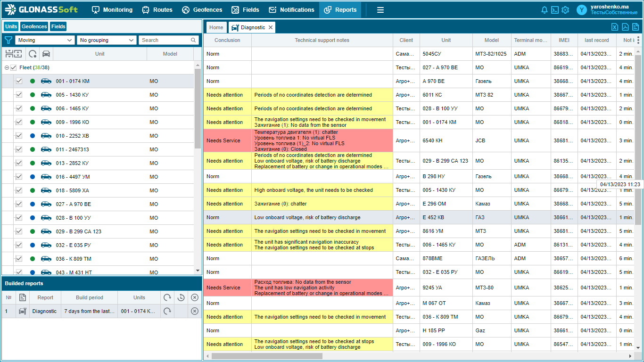Open the report document export icon

coord(636,27)
